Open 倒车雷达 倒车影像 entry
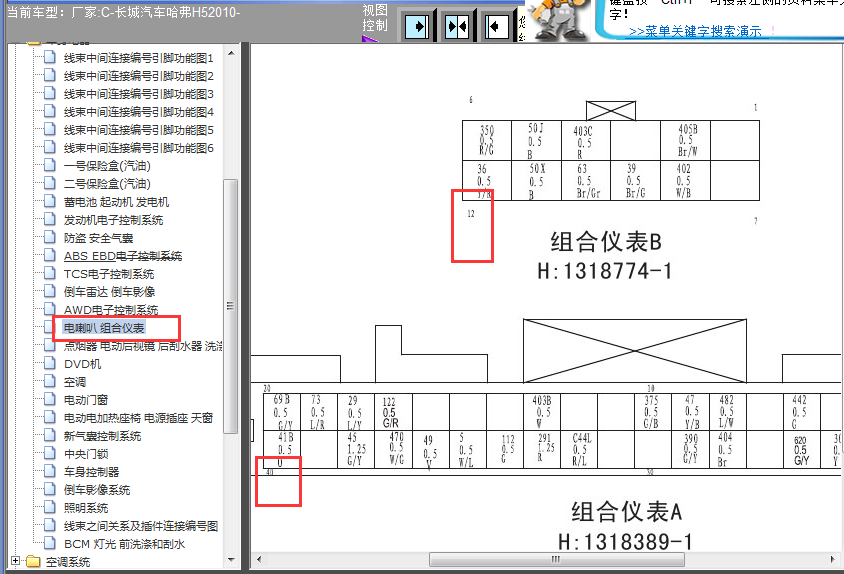 [109, 292]
